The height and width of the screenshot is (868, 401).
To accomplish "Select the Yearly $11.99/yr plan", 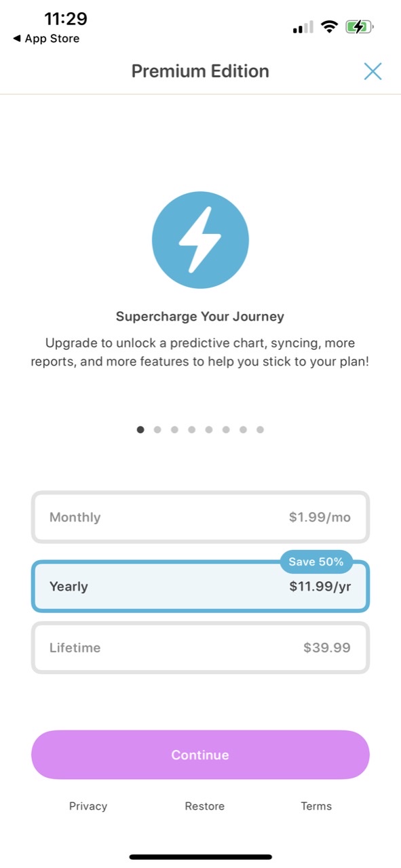I will pos(200,587).
